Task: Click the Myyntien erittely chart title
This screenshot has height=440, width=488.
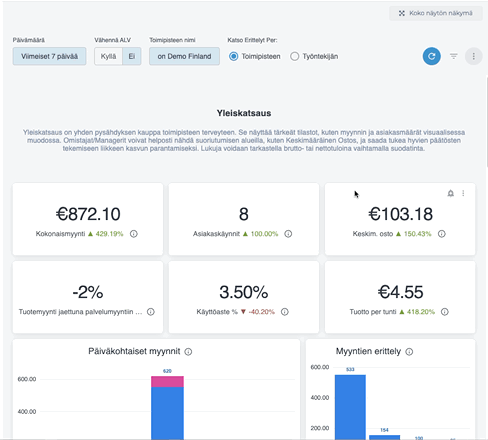Action: [368, 351]
